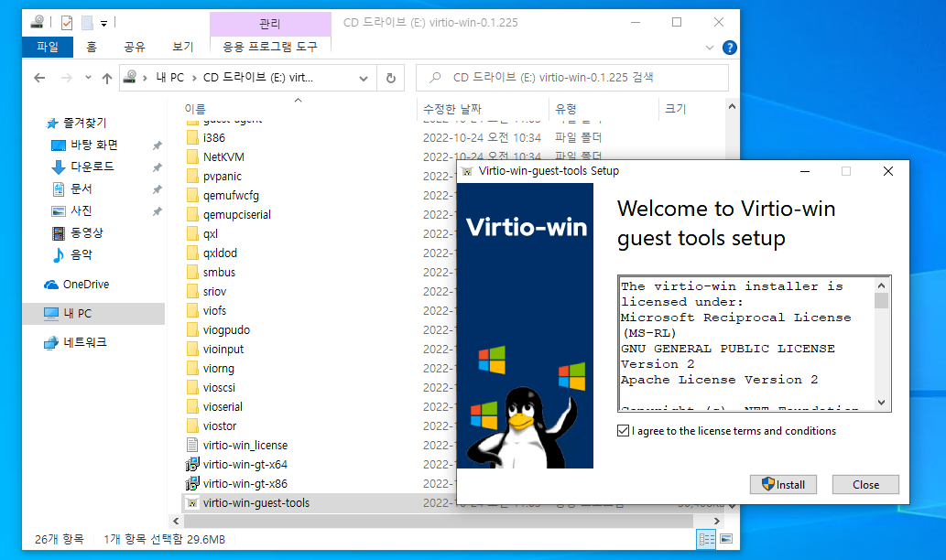
Task: Select the viofs folder
Action: tap(214, 310)
